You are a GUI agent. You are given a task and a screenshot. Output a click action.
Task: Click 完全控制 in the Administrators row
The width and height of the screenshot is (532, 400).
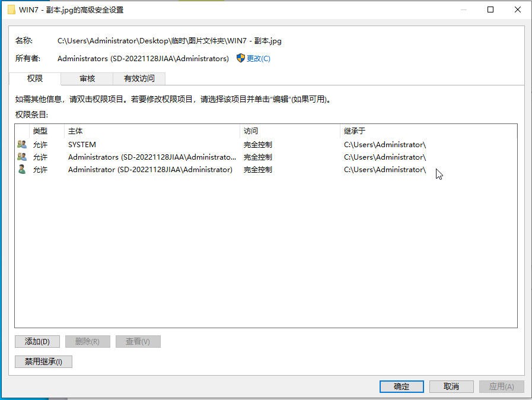pos(257,157)
